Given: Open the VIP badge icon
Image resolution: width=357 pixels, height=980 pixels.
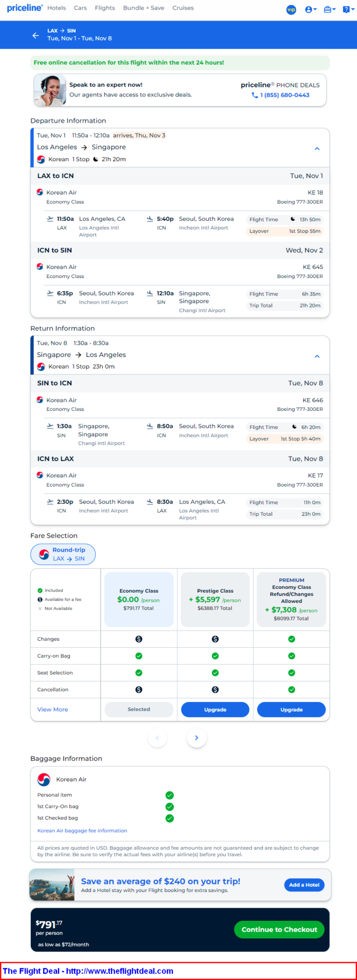Looking at the screenshot, I should tap(291, 10).
